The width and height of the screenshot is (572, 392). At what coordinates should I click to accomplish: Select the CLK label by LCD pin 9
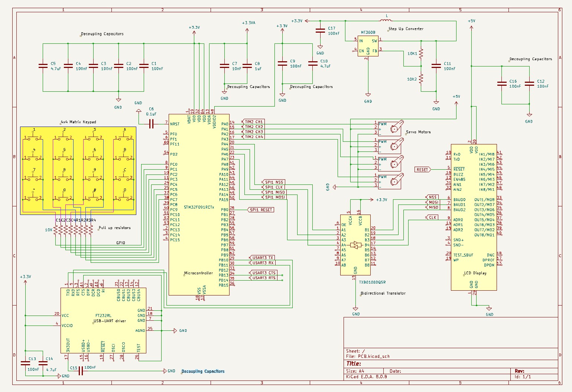tap(432, 218)
